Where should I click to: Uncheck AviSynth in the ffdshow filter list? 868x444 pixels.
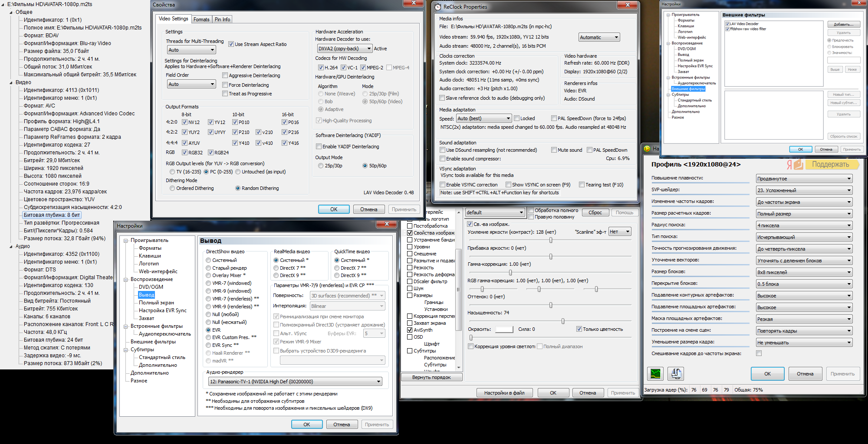click(x=410, y=330)
